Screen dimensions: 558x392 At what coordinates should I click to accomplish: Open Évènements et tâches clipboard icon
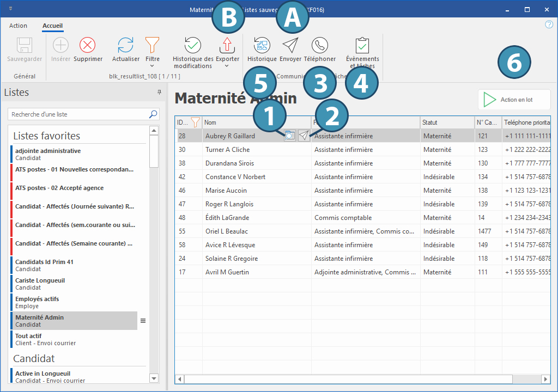(x=362, y=45)
